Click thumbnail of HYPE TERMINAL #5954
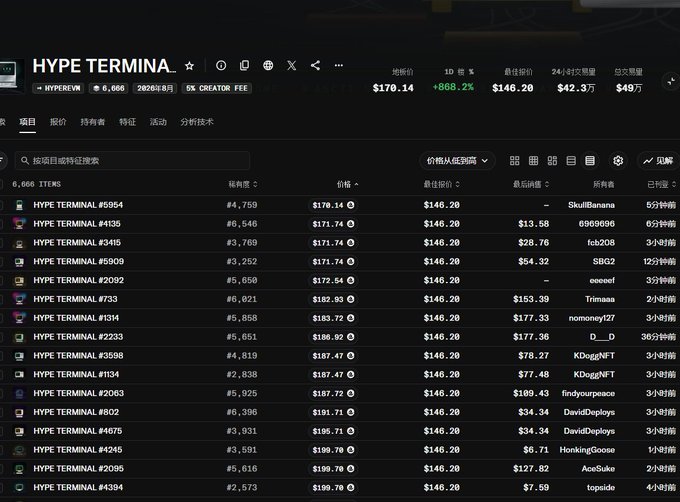The image size is (680, 502). pos(19,205)
